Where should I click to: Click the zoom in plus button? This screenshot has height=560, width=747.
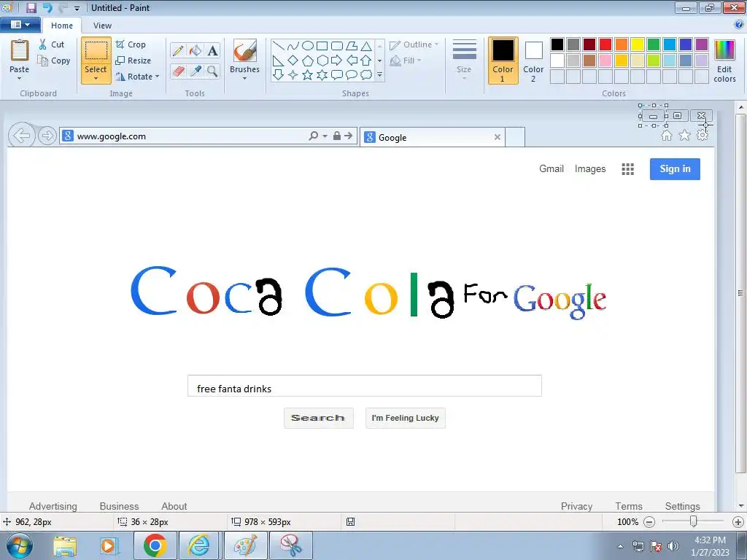[x=738, y=522]
